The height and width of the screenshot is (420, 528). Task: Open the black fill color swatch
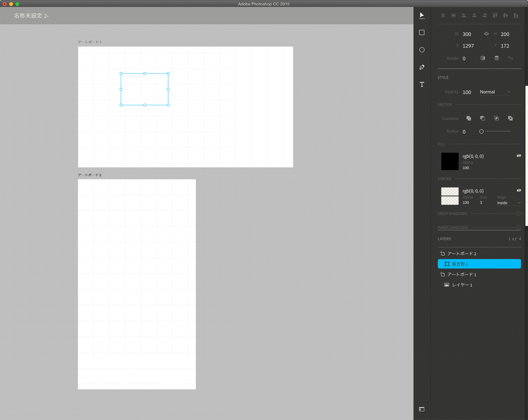pos(449,161)
